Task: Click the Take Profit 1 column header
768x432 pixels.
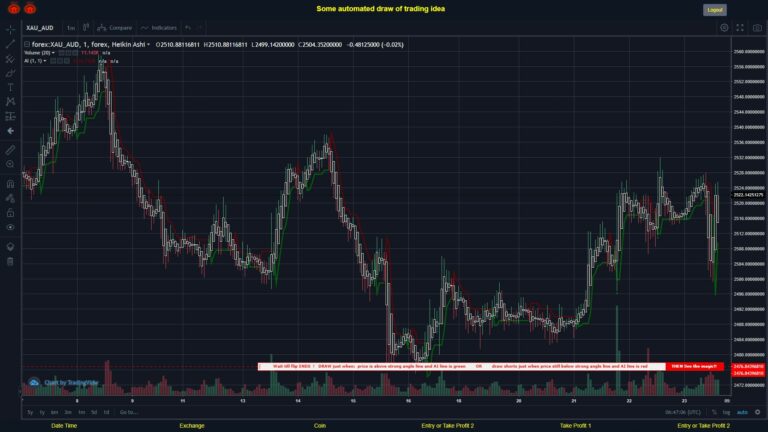Action: 576,426
